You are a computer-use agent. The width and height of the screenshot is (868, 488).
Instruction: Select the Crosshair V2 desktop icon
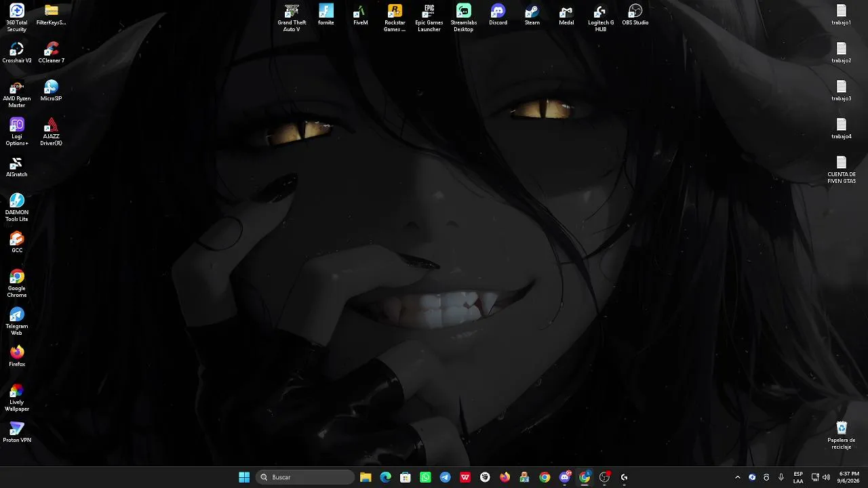17,52
